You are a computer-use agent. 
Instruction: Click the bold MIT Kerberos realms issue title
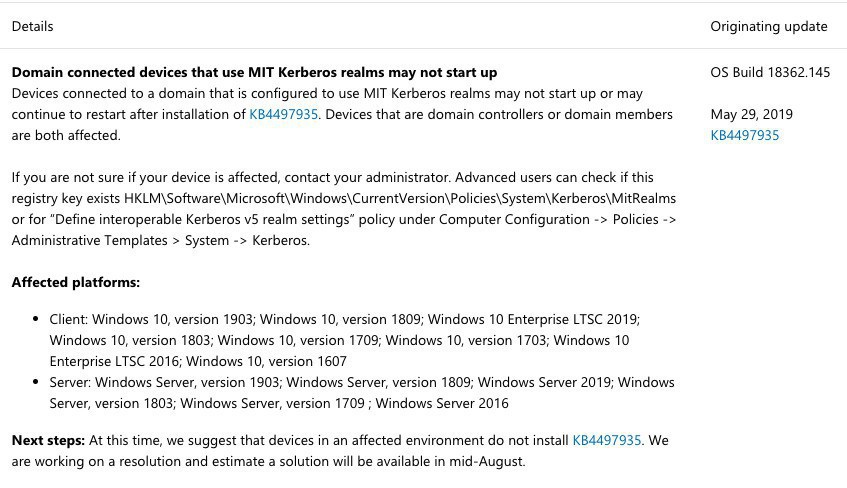coord(254,72)
